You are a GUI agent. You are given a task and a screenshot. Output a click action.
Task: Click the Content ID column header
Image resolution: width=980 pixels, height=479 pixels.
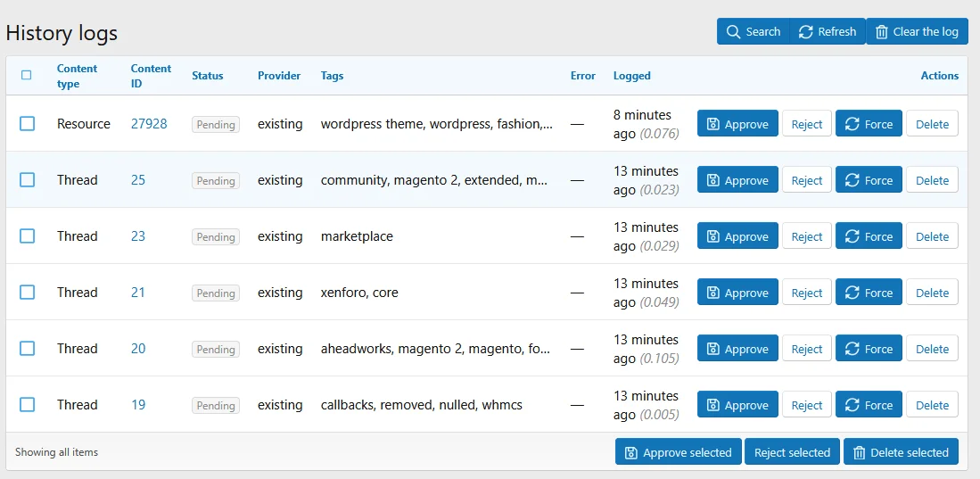click(x=151, y=76)
